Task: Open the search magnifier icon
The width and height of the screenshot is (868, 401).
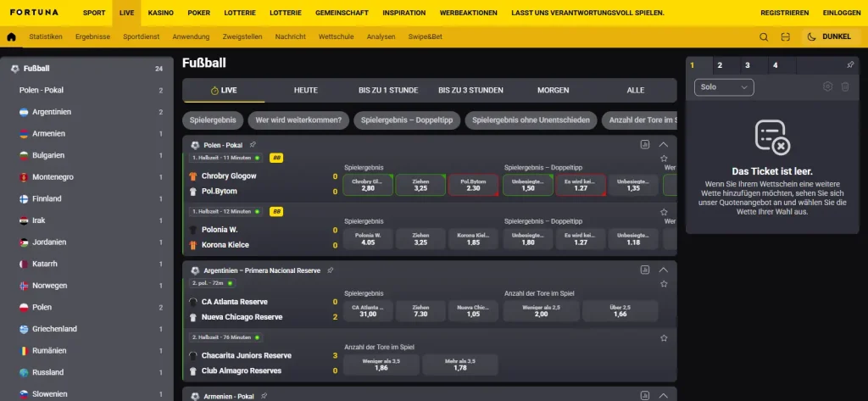Action: coord(764,37)
